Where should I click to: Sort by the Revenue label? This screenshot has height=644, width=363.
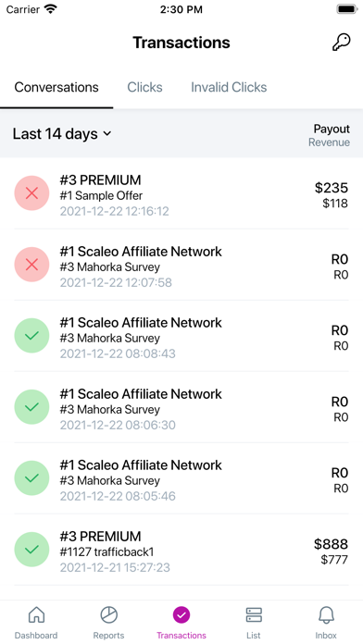pyautogui.click(x=330, y=142)
